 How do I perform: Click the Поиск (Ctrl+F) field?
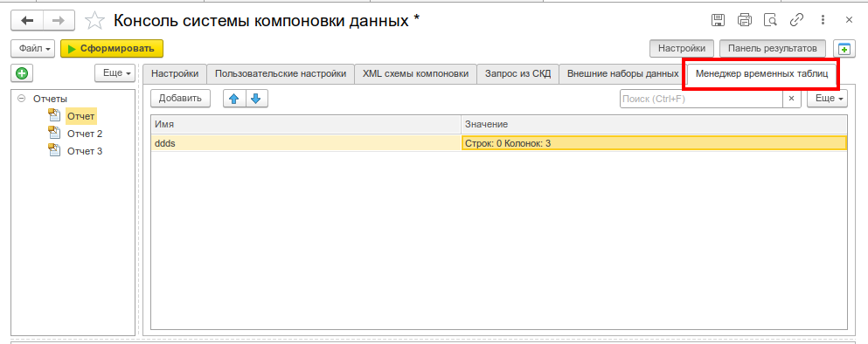(701, 99)
